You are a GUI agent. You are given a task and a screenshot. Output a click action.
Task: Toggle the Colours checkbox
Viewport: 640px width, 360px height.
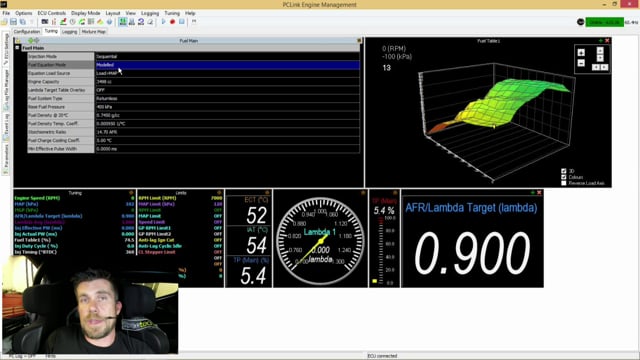tap(564, 177)
